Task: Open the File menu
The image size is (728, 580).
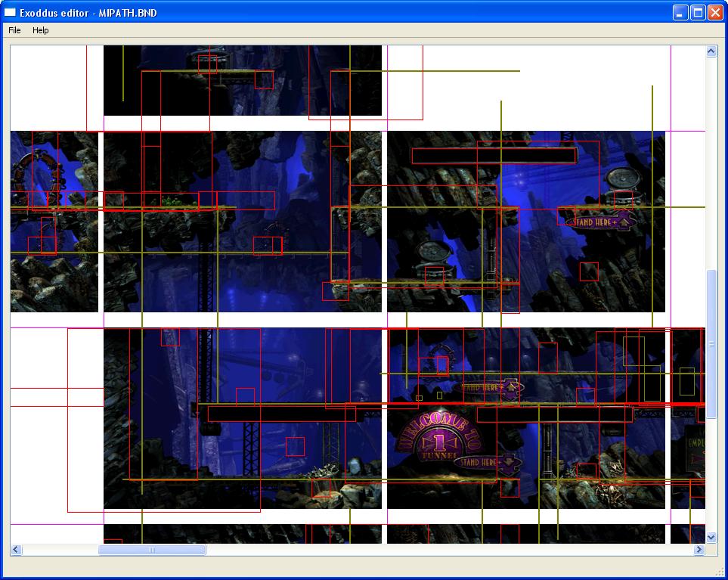Action: pos(14,30)
